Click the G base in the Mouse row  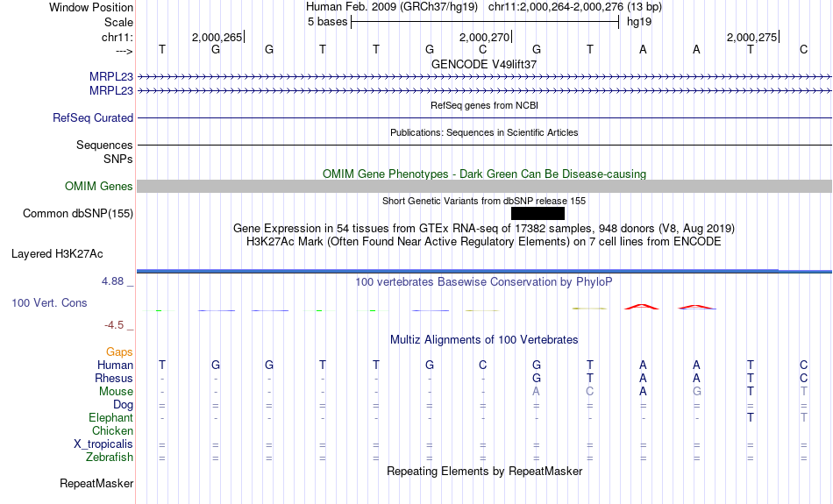[x=696, y=392]
